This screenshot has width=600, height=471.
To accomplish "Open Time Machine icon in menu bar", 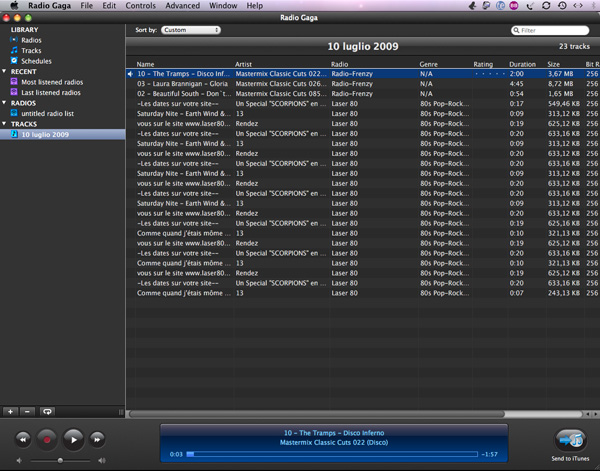I will click(x=562, y=6).
